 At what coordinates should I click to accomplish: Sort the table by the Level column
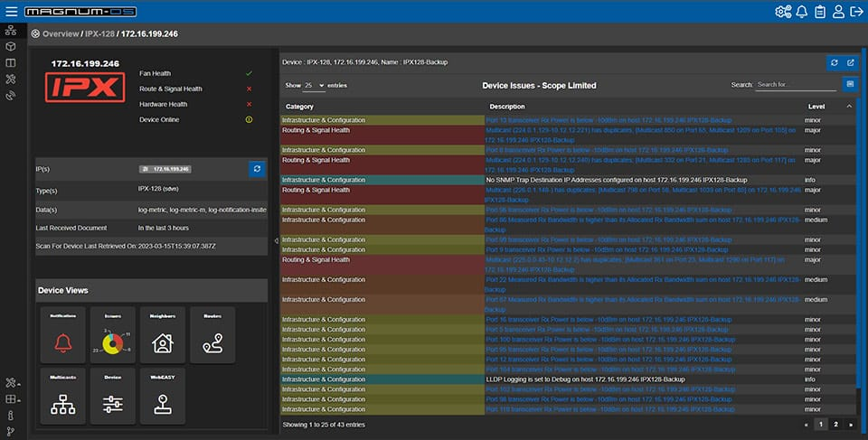tap(816, 107)
